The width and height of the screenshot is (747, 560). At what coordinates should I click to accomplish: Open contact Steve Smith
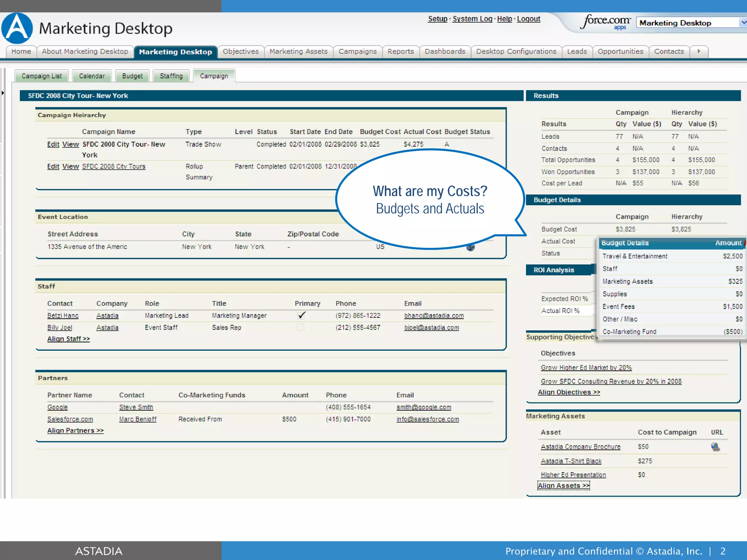(x=136, y=407)
